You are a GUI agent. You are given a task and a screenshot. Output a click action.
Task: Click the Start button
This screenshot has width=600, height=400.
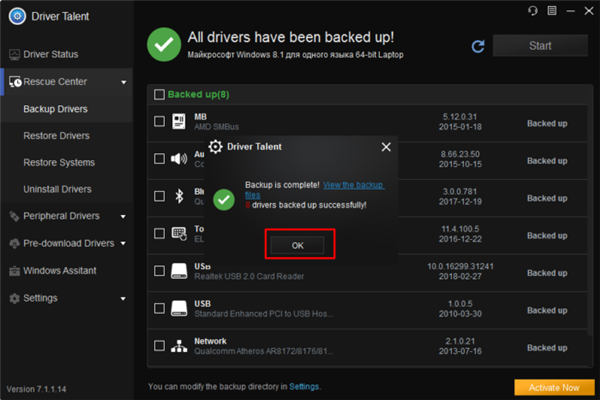point(540,46)
